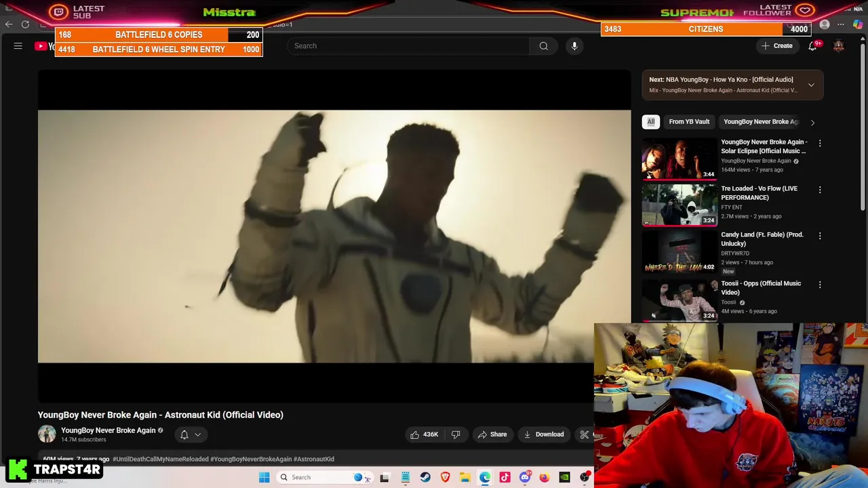Screen dimensions: 868x488
Task: Like the video with 436K likes
Action: click(425, 434)
